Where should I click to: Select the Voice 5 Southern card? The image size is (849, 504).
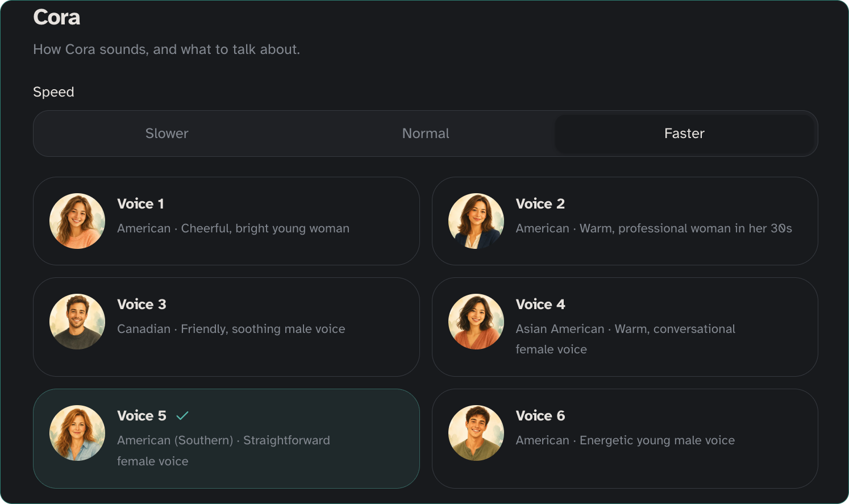click(x=226, y=439)
